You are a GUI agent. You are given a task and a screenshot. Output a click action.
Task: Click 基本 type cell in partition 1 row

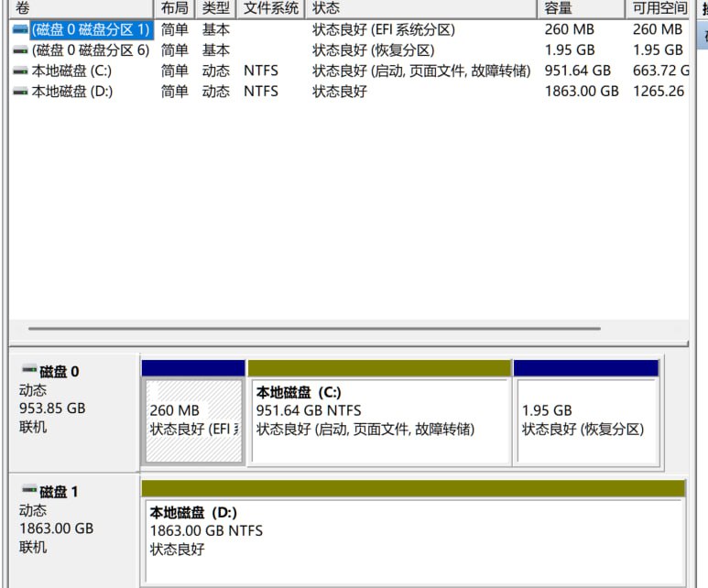[x=216, y=30]
